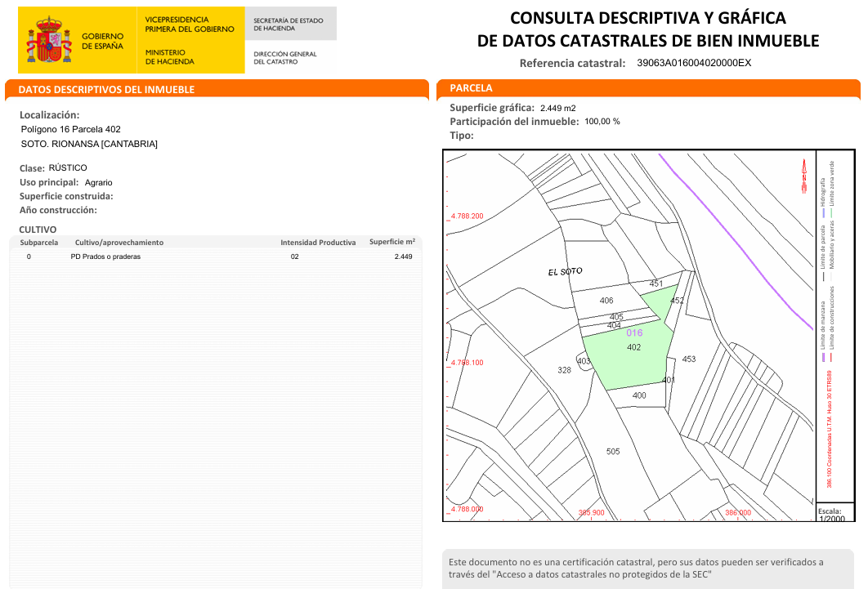This screenshot has width=868, height=589.
Task: Click the Superficie m² column header
Action: (x=391, y=242)
